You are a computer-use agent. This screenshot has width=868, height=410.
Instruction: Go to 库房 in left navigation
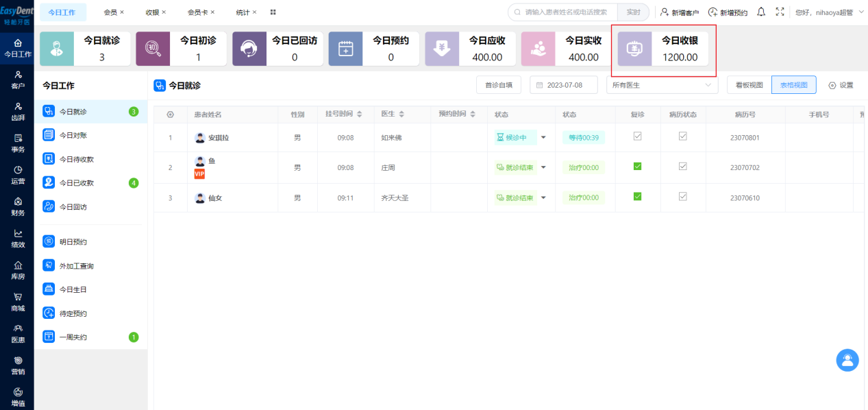[18, 269]
